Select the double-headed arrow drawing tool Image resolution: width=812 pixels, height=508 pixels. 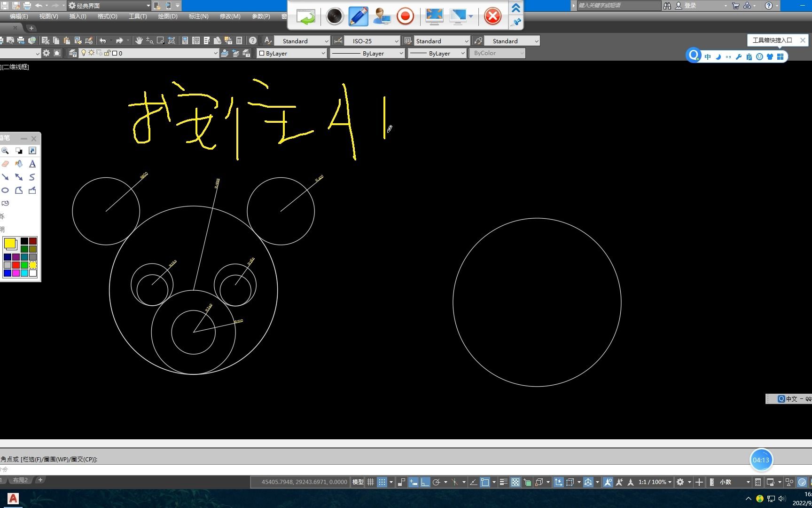(19, 177)
